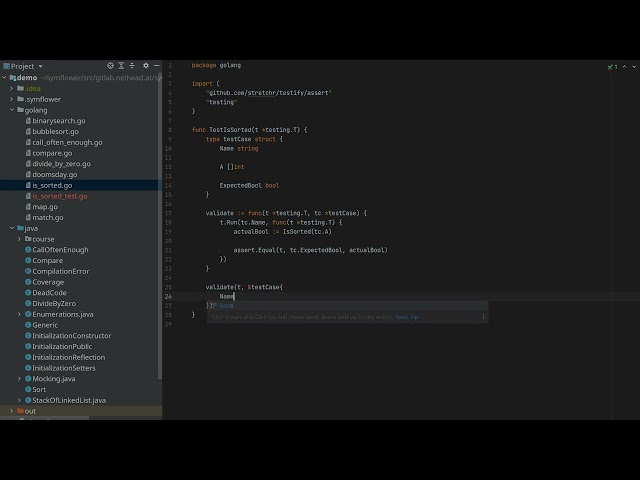The width and height of the screenshot is (640, 480).
Task: Click on testify/assert import string
Action: click(x=269, y=93)
